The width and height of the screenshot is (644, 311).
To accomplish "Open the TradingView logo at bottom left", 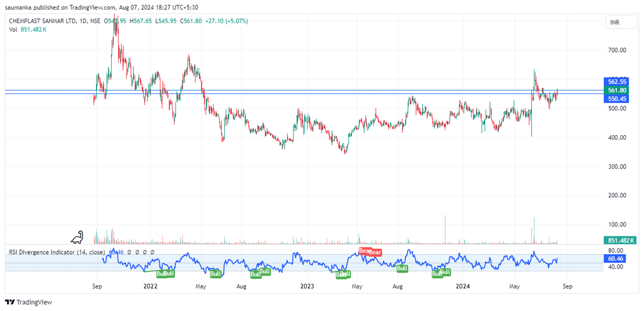I will (30, 302).
